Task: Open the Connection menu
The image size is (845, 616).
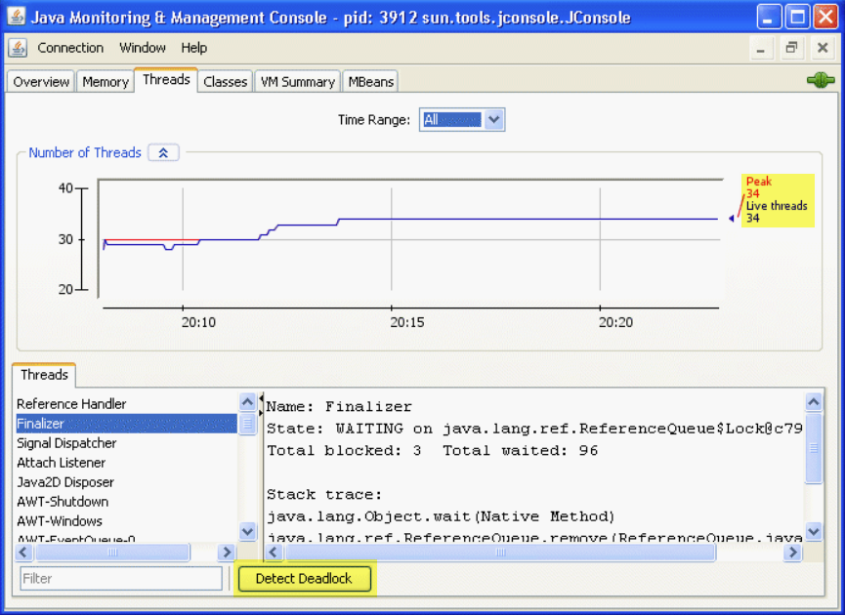Action: tap(70, 48)
